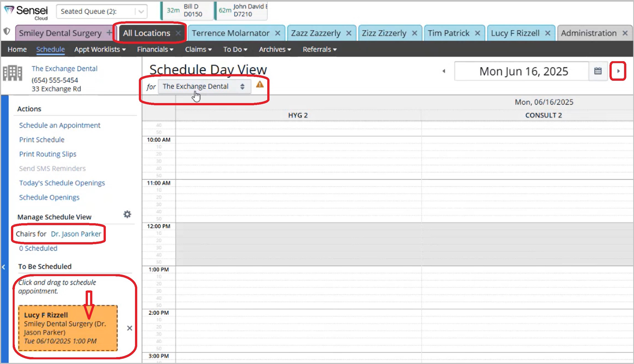Click the orange warning triangle icon

pyautogui.click(x=260, y=85)
